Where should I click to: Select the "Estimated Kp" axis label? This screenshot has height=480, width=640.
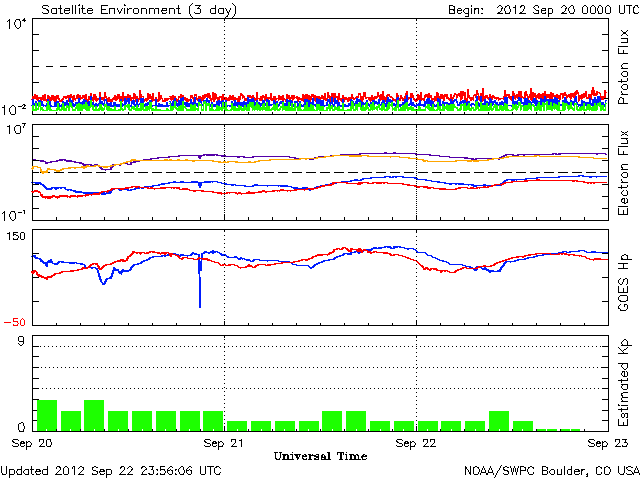[x=623, y=382]
